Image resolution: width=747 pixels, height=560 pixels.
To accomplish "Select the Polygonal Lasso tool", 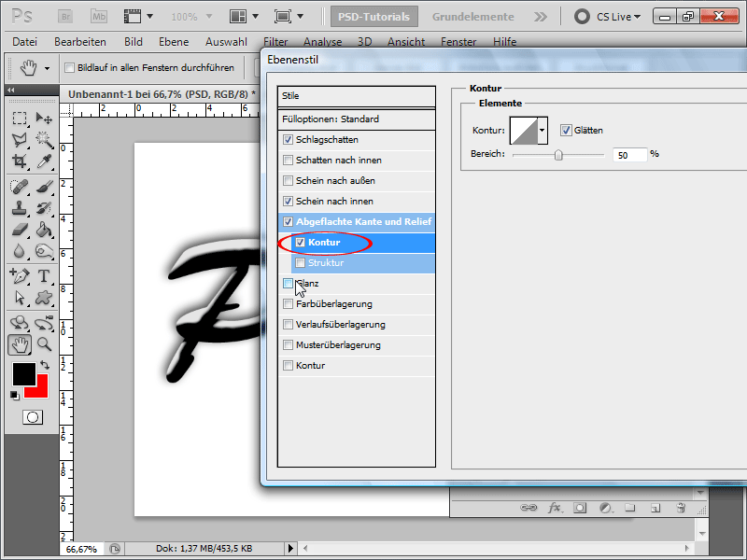I will [x=19, y=139].
